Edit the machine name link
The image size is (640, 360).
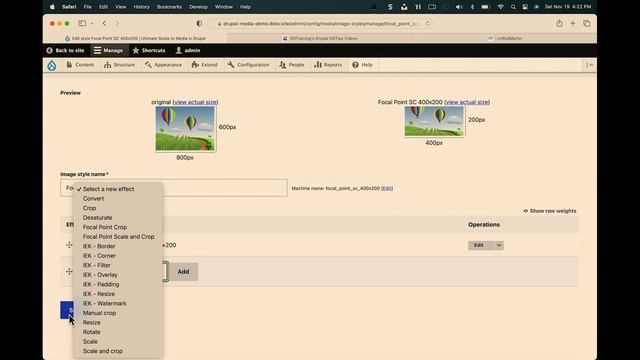coord(387,188)
